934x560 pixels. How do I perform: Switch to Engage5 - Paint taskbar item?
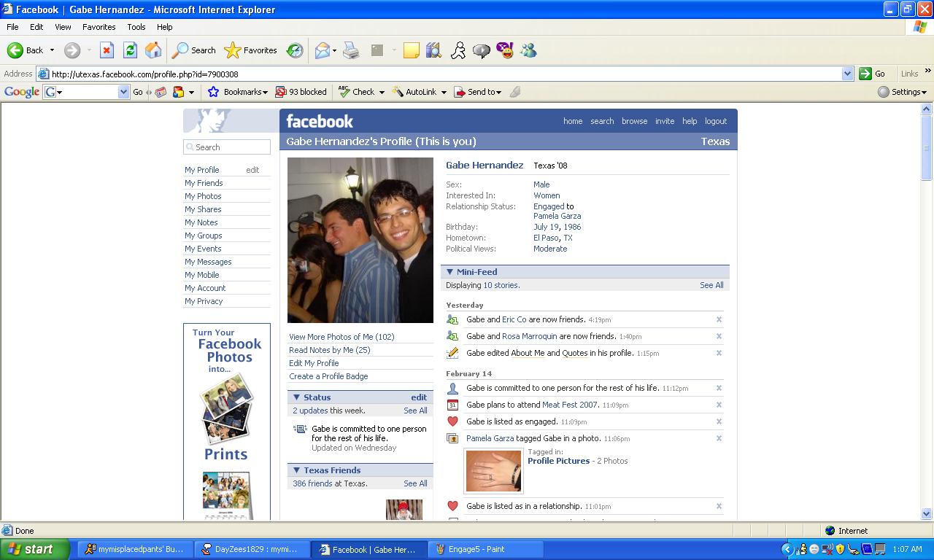click(486, 549)
